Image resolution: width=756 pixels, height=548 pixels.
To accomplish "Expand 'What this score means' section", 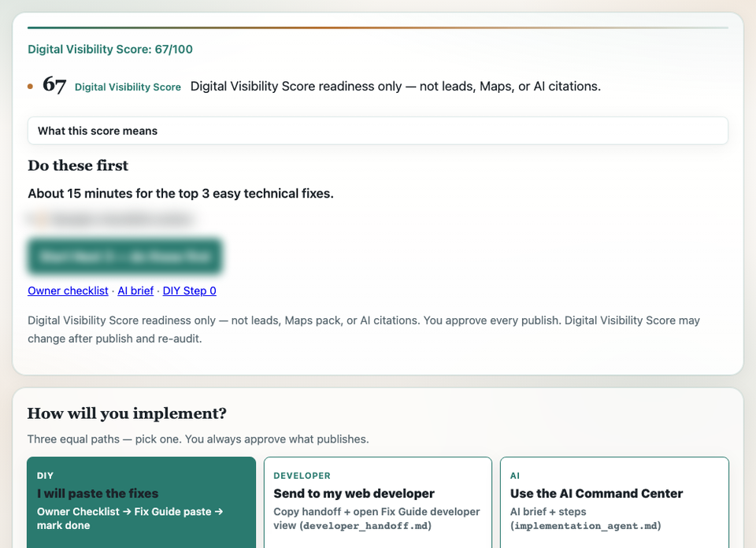I will 377,131.
